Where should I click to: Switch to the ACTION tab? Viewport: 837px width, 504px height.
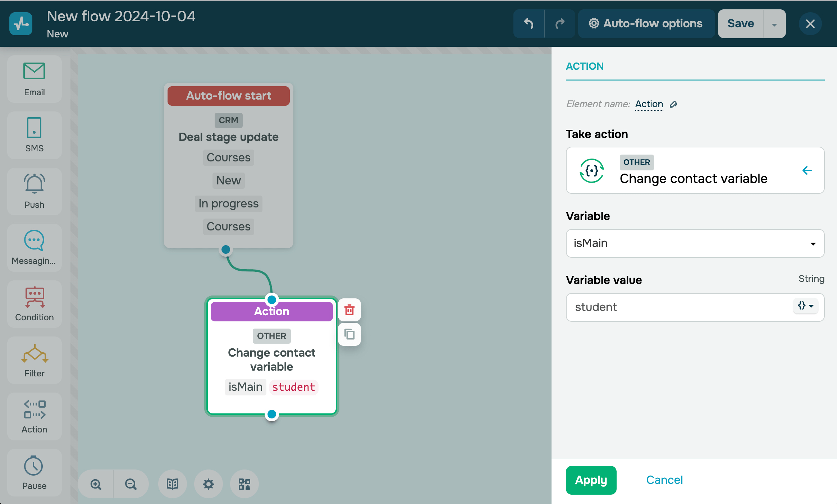pos(585,67)
